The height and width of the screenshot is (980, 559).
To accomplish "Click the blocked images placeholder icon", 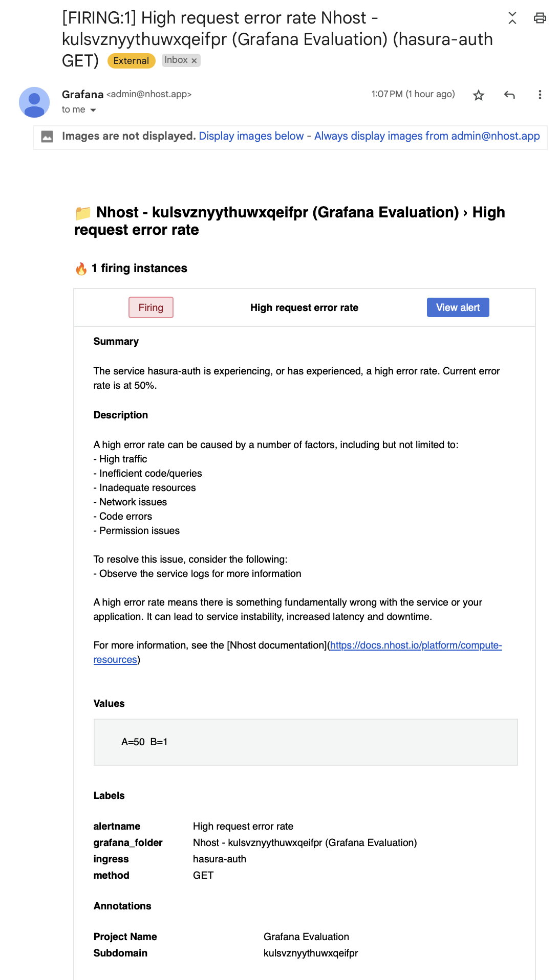I will pyautogui.click(x=47, y=137).
